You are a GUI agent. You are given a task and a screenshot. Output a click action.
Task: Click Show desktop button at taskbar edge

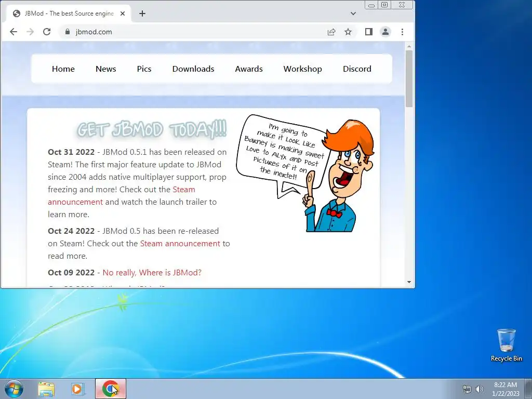528,389
